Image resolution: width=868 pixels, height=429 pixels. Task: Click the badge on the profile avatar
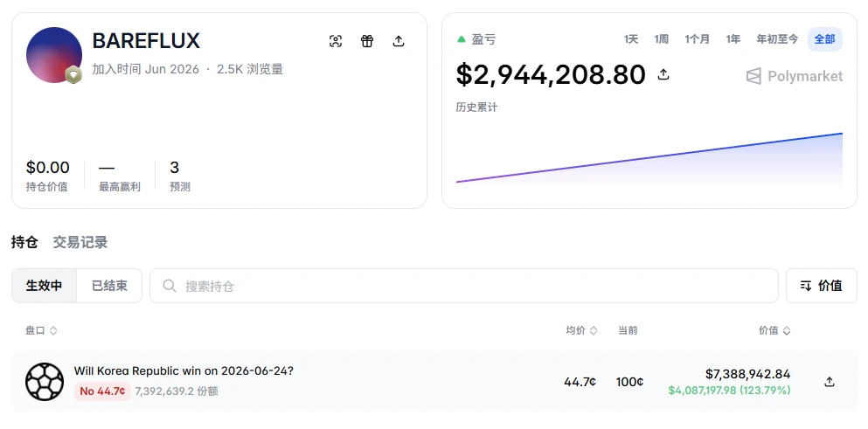[73, 75]
